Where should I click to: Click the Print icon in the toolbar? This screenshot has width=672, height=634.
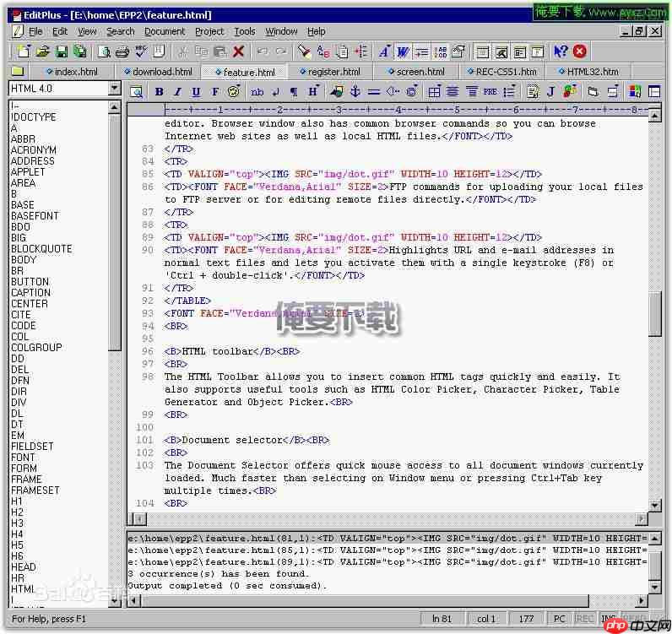click(123, 52)
